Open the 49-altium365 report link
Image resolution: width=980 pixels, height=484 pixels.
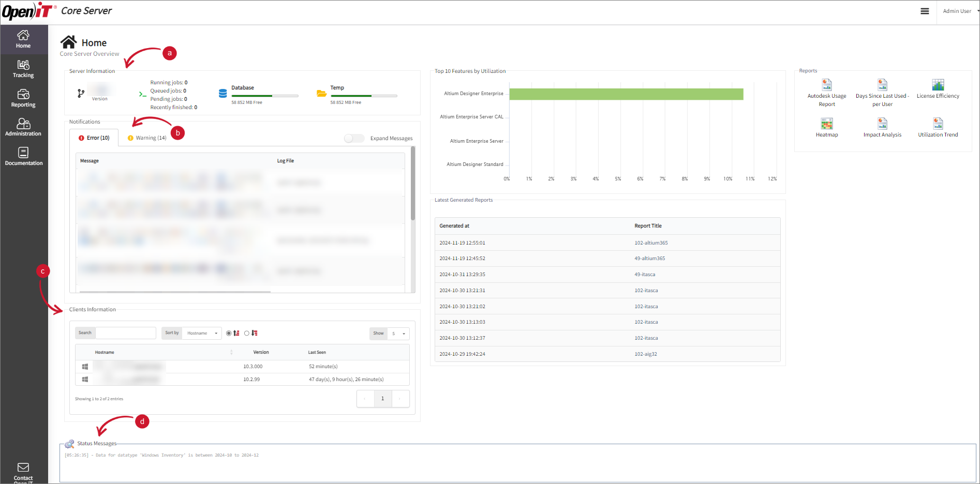(649, 258)
